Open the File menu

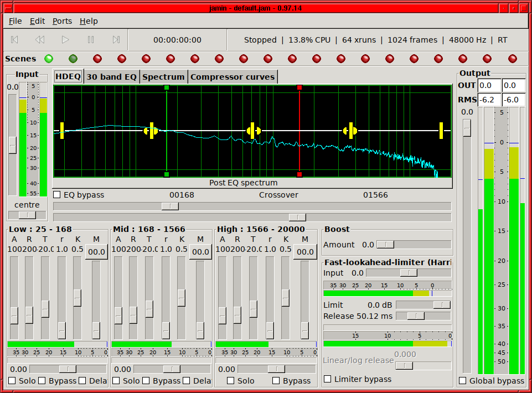click(16, 21)
